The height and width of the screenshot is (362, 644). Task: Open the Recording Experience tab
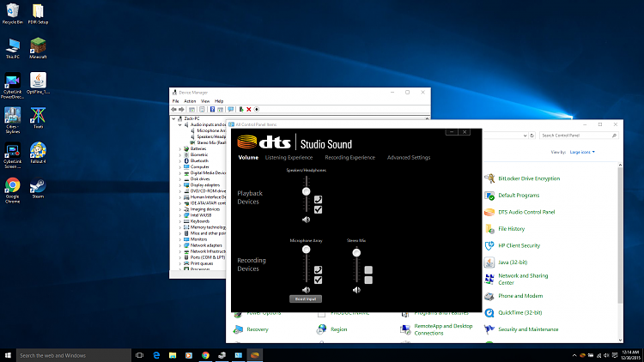[350, 158]
